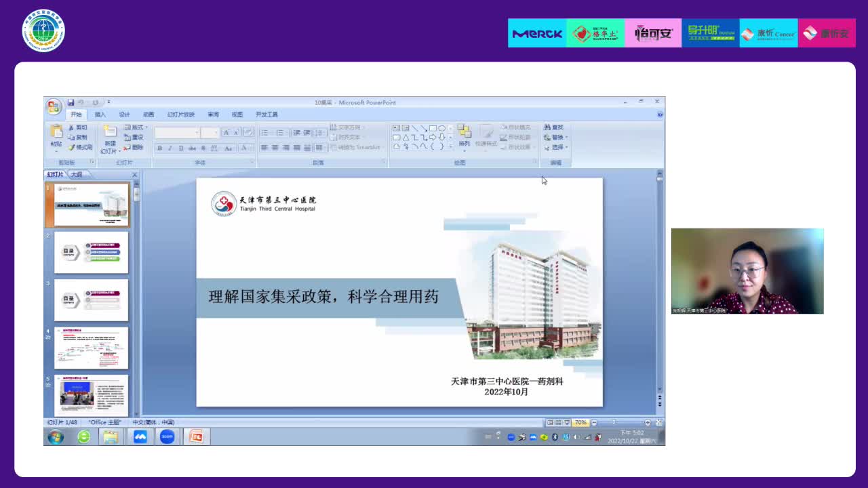Open the Slide Show (幻灯片放映) tab
The image size is (868, 488).
pos(180,115)
